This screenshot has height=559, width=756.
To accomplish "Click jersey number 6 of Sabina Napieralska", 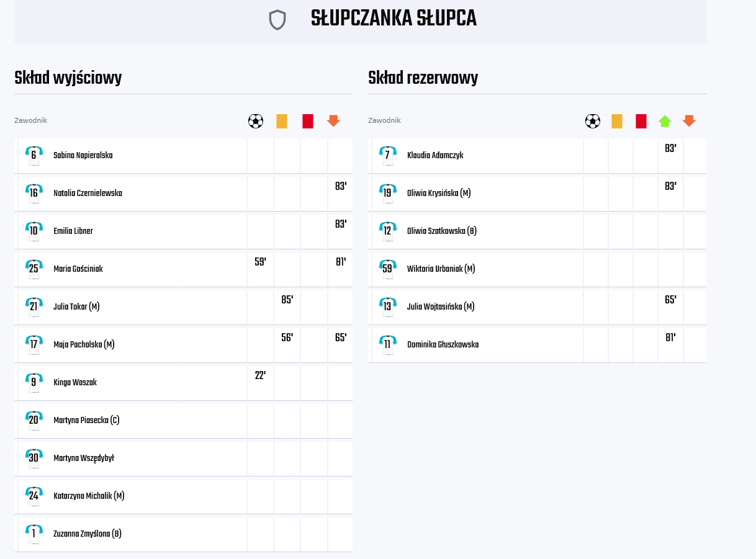I will coord(34,155).
